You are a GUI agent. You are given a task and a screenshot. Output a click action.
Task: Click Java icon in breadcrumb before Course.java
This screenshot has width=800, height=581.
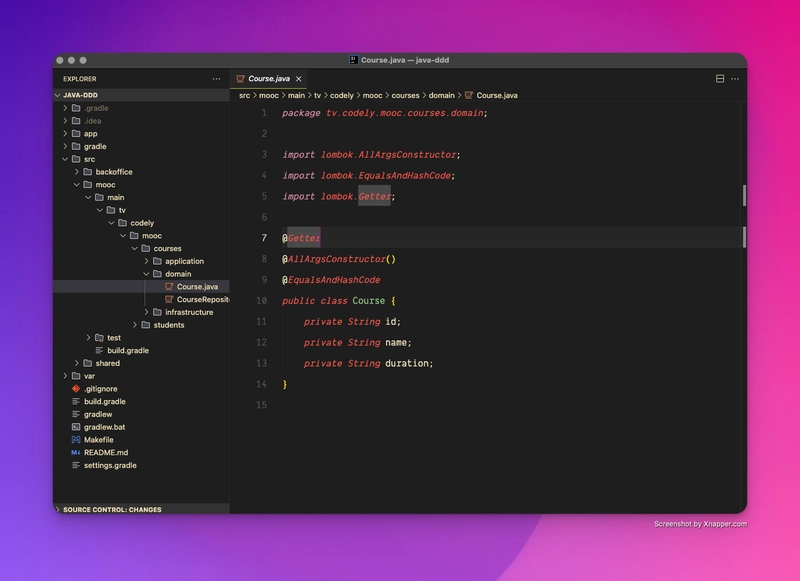(x=468, y=95)
